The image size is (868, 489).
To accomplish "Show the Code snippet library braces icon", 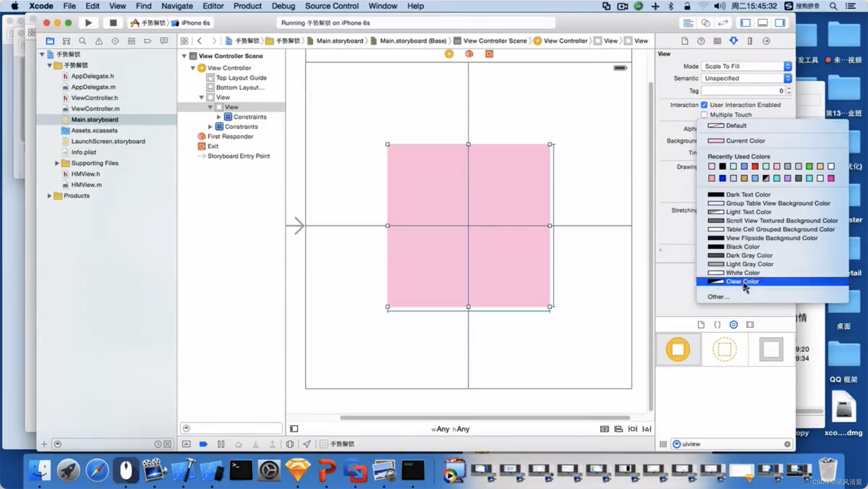I will (x=717, y=324).
